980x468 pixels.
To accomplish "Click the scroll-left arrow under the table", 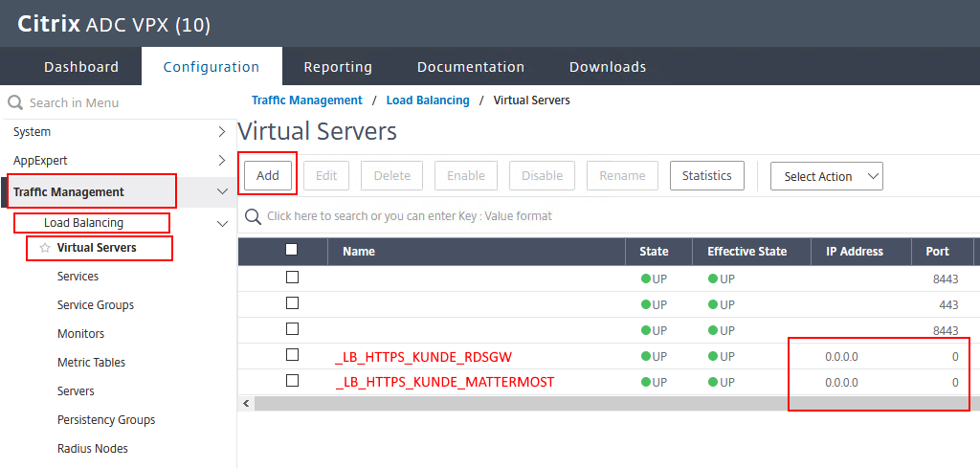I will [246, 404].
